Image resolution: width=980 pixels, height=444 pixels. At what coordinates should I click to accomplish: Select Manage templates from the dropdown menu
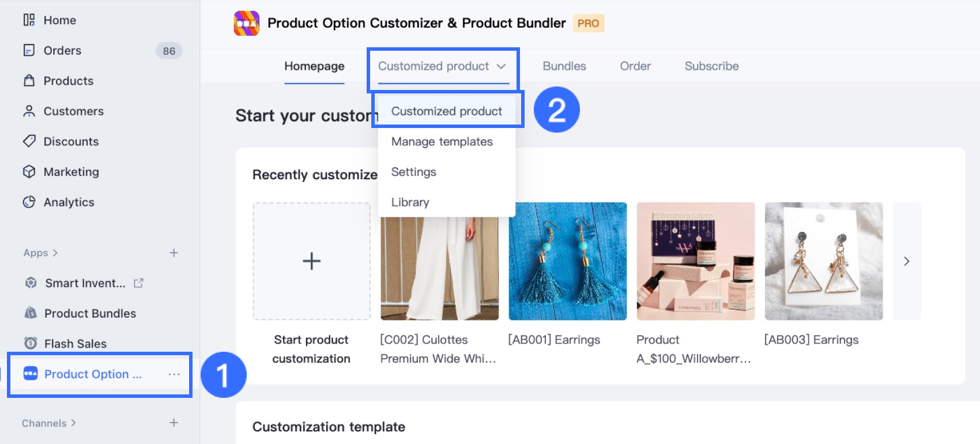(x=442, y=142)
